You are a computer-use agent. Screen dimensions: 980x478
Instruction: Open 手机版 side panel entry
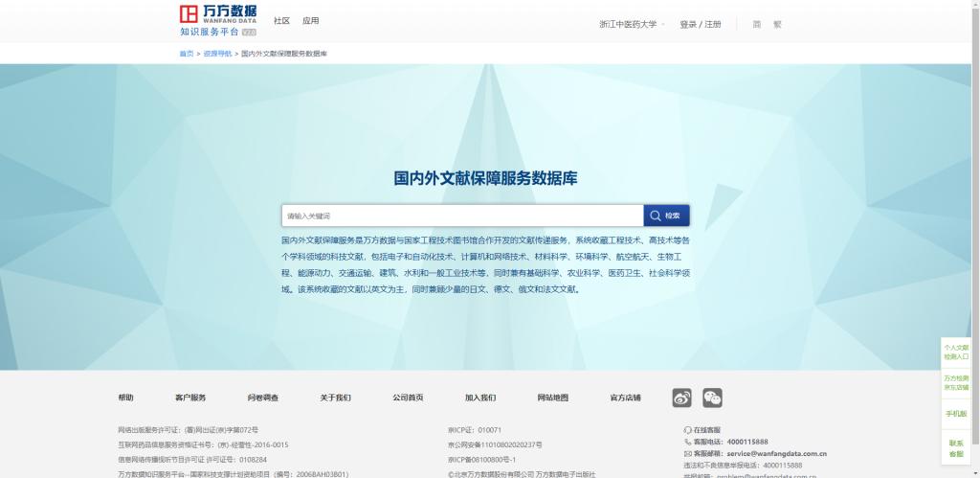(956, 414)
